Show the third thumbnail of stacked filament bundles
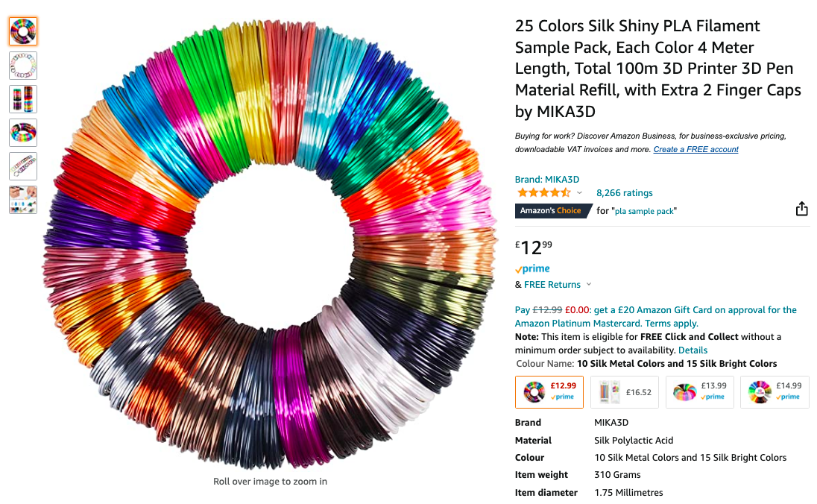The image size is (817, 504). pos(23,99)
